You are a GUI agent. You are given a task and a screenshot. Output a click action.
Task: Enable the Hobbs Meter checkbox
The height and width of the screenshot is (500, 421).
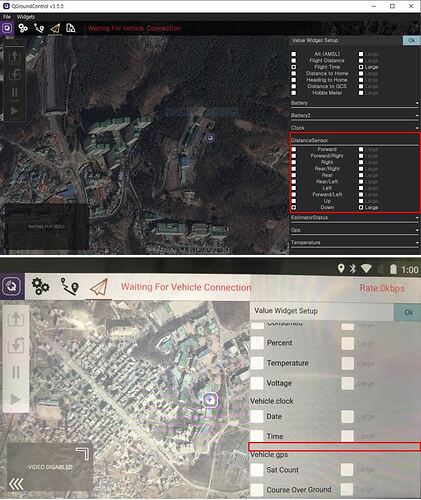(x=294, y=93)
